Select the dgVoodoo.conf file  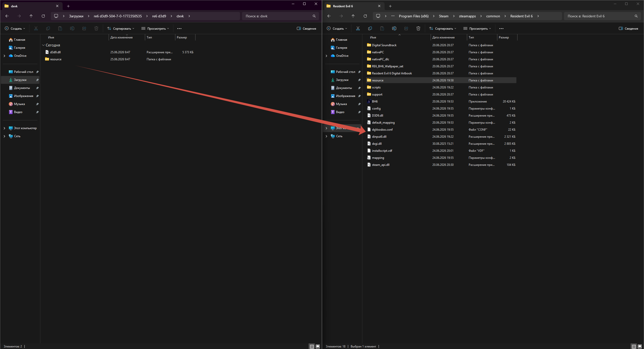[x=382, y=130]
